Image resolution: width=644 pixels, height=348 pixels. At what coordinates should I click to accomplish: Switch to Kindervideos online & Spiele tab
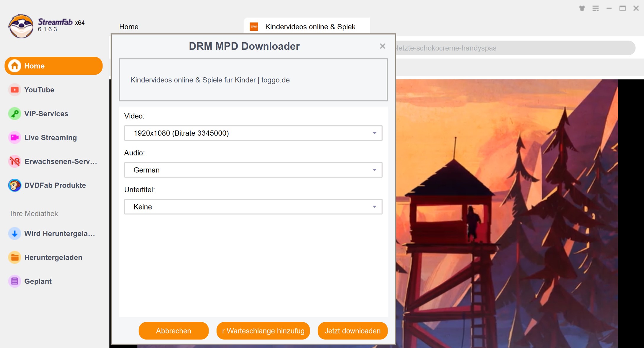[307, 27]
